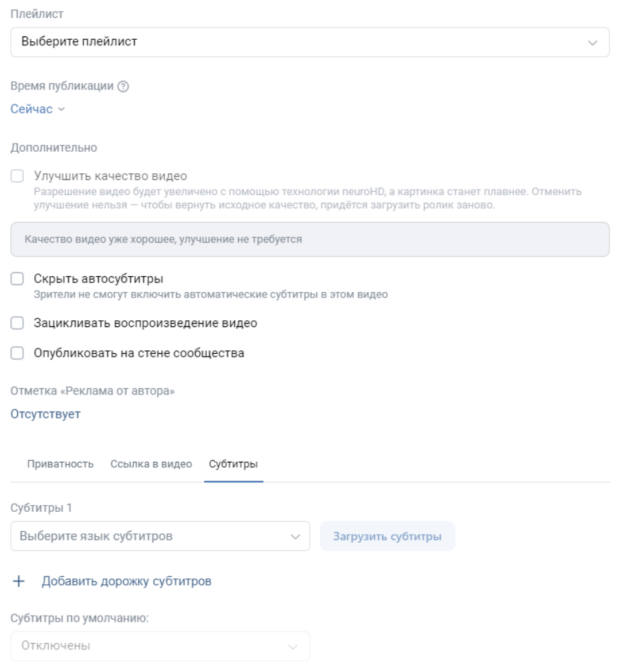Select the Субтитры tab
This screenshot has width=632, height=672.
[x=234, y=463]
